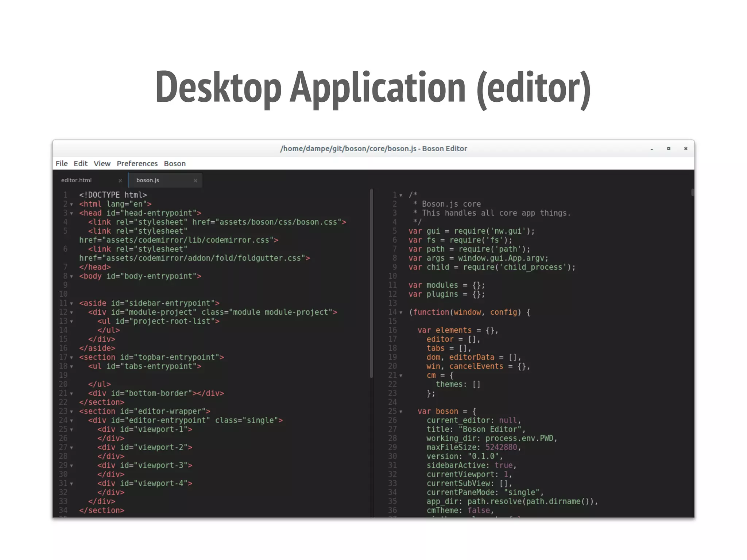
Task: Close the editor.html tab
Action: coord(120,180)
